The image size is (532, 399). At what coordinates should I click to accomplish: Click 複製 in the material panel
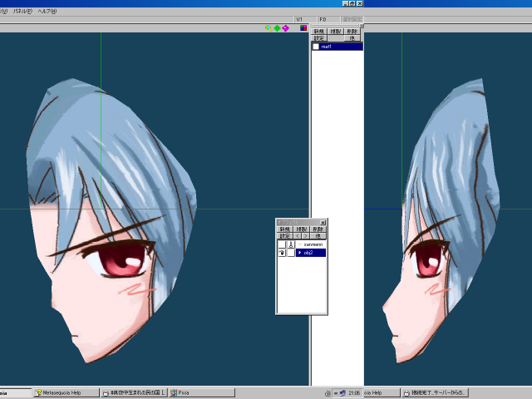[x=336, y=32]
